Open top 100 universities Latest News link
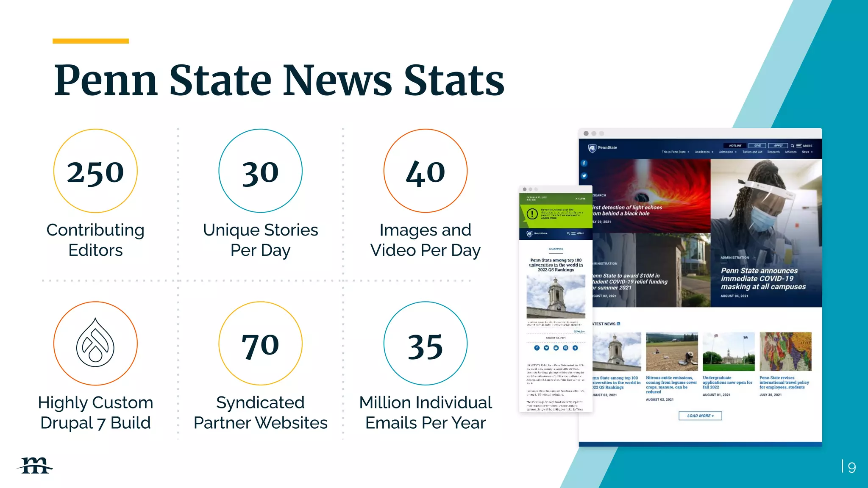The width and height of the screenshot is (868, 488). tap(617, 383)
